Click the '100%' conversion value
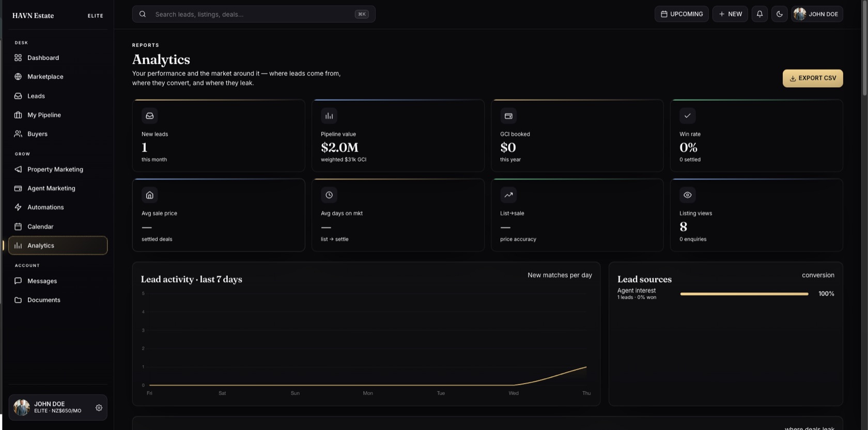868x430 pixels. point(826,294)
